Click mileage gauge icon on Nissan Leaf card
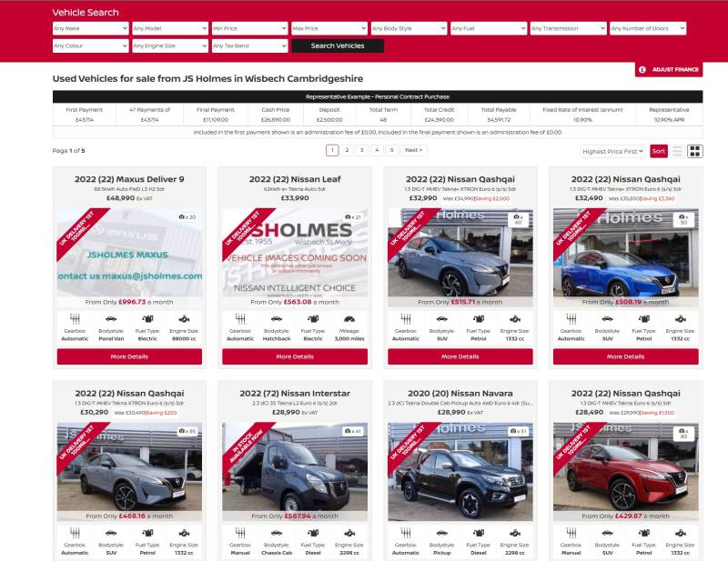Image resolution: width=728 pixels, height=561 pixels. click(349, 319)
